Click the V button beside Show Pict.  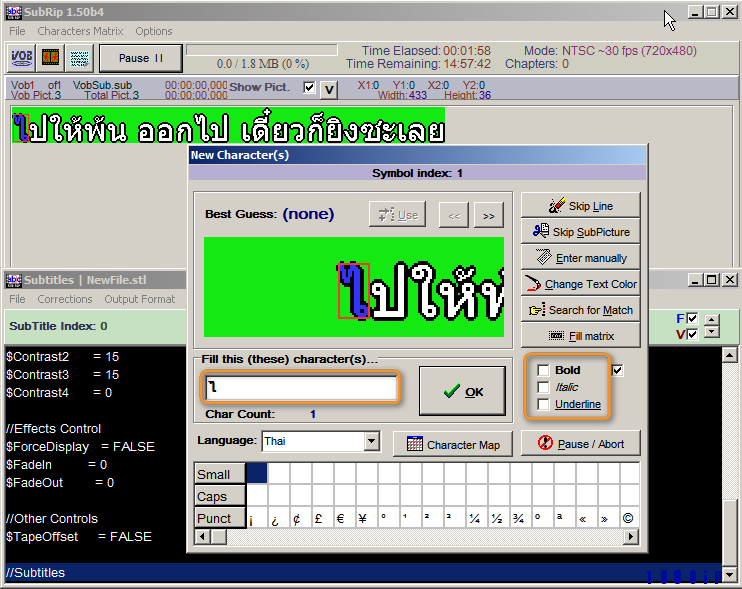329,89
